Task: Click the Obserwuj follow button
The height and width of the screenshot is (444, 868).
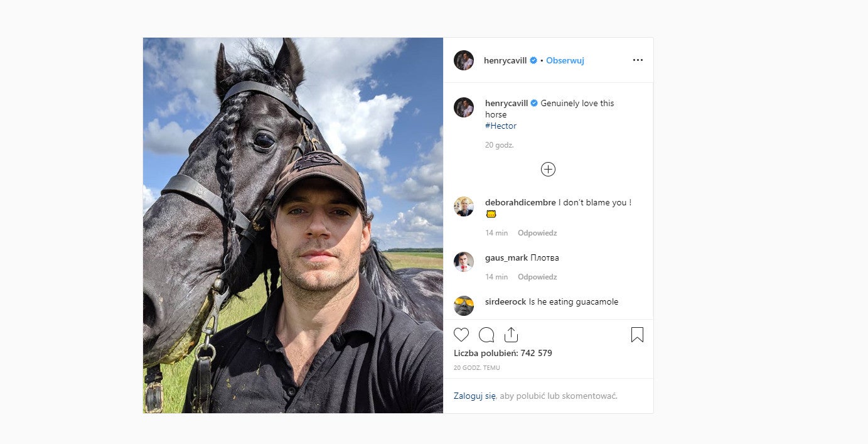Action: point(565,60)
